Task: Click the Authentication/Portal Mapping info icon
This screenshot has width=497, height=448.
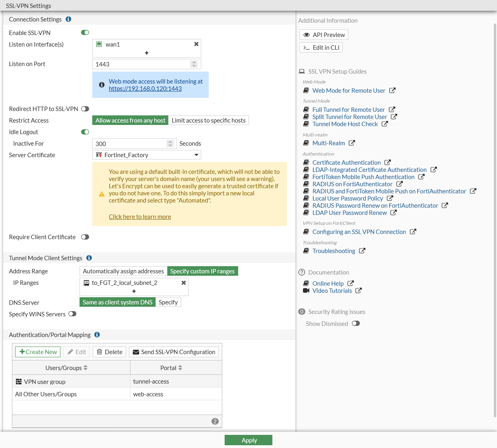Action: pyautogui.click(x=97, y=335)
